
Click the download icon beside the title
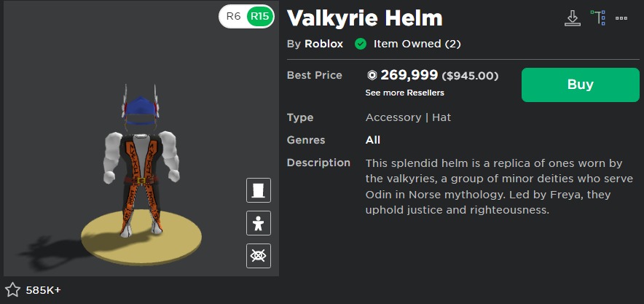[573, 18]
